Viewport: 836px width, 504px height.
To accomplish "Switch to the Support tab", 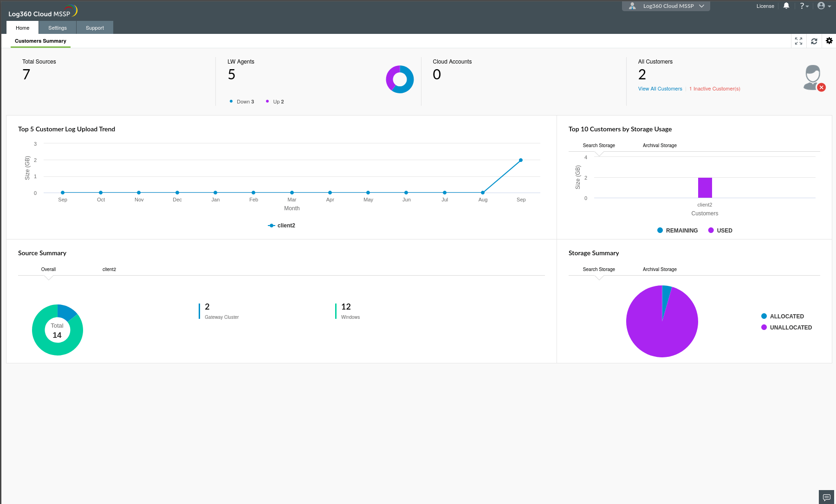I will click(94, 27).
